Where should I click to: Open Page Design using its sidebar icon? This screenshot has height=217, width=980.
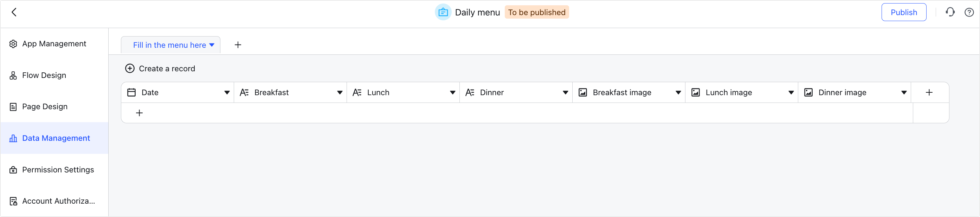pyautogui.click(x=13, y=106)
